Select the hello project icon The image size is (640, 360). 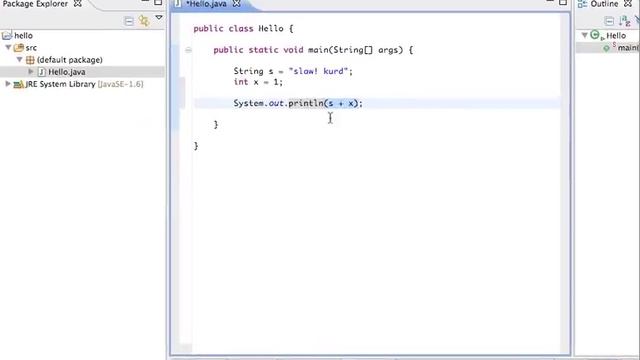click(x=7, y=36)
